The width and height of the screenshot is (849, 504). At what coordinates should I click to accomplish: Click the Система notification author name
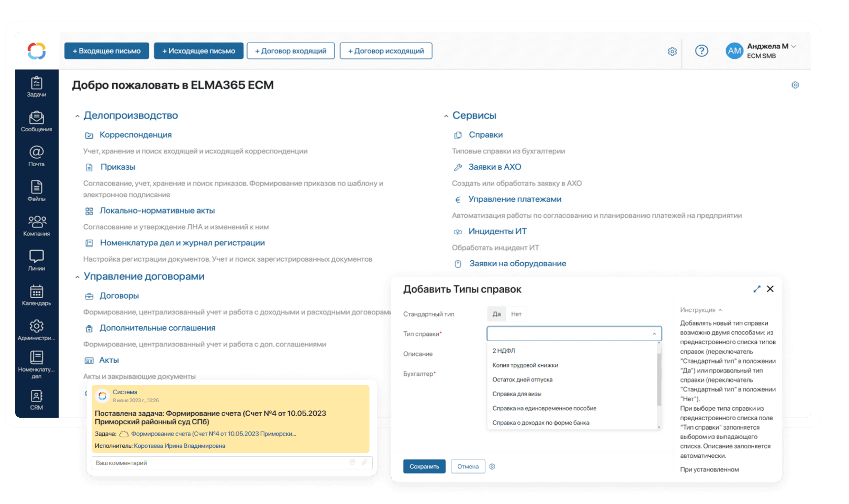[x=125, y=392]
